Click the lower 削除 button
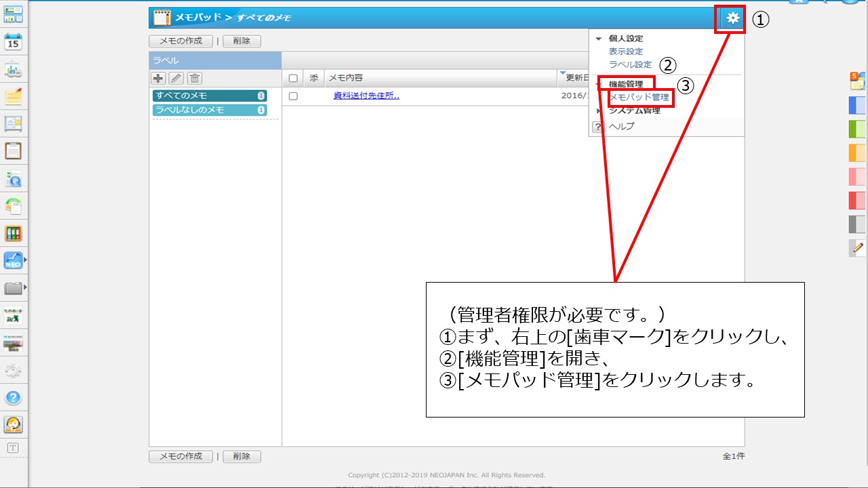This screenshot has height=488, width=868. 241,456
